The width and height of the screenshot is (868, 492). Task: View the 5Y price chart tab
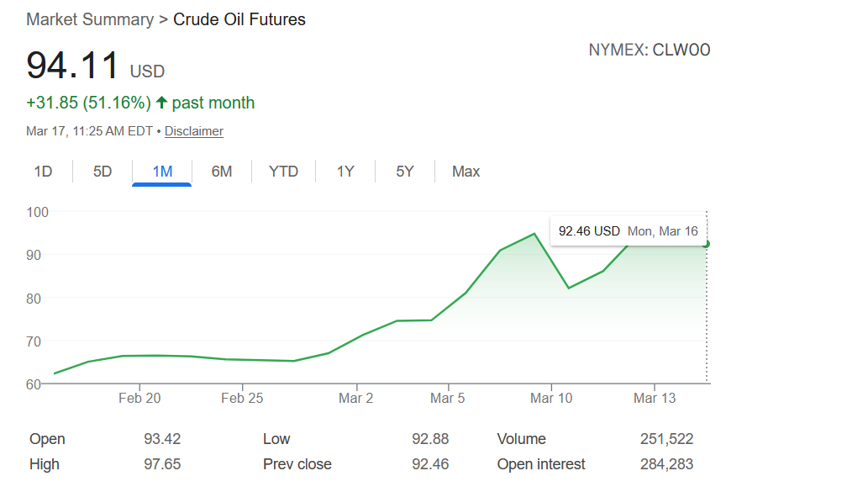point(405,172)
